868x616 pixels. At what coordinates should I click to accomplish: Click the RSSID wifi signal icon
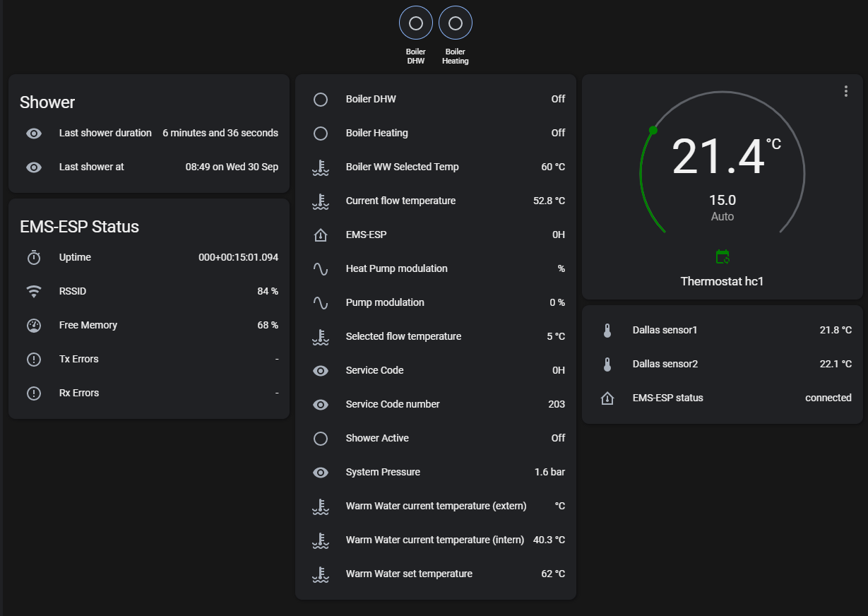tap(34, 292)
